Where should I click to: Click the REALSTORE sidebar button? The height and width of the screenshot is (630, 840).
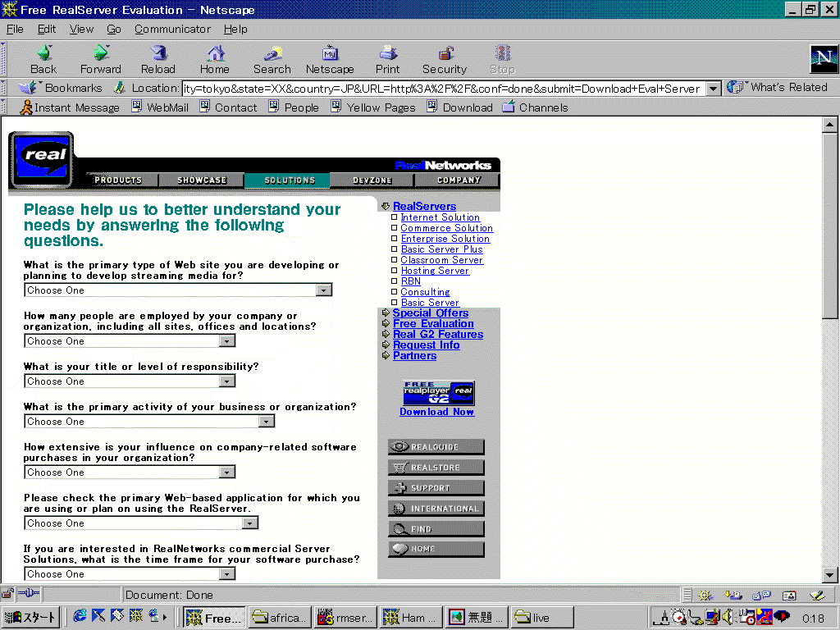pyautogui.click(x=436, y=467)
